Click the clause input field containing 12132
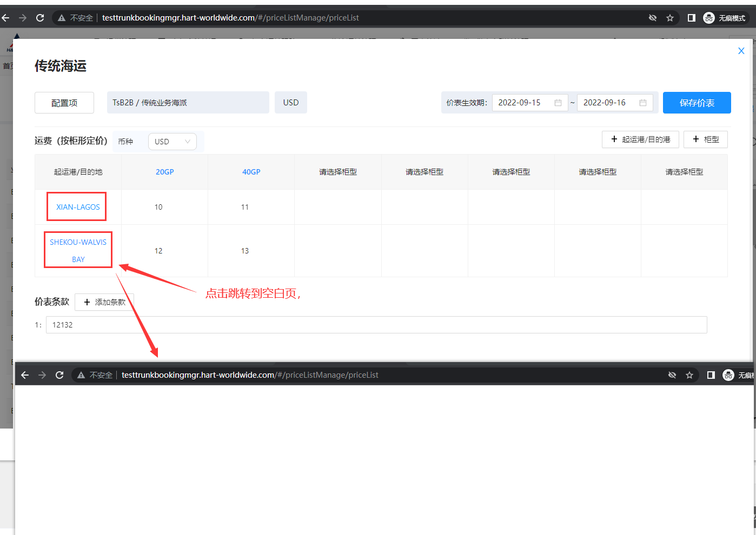The height and width of the screenshot is (535, 756). click(376, 325)
